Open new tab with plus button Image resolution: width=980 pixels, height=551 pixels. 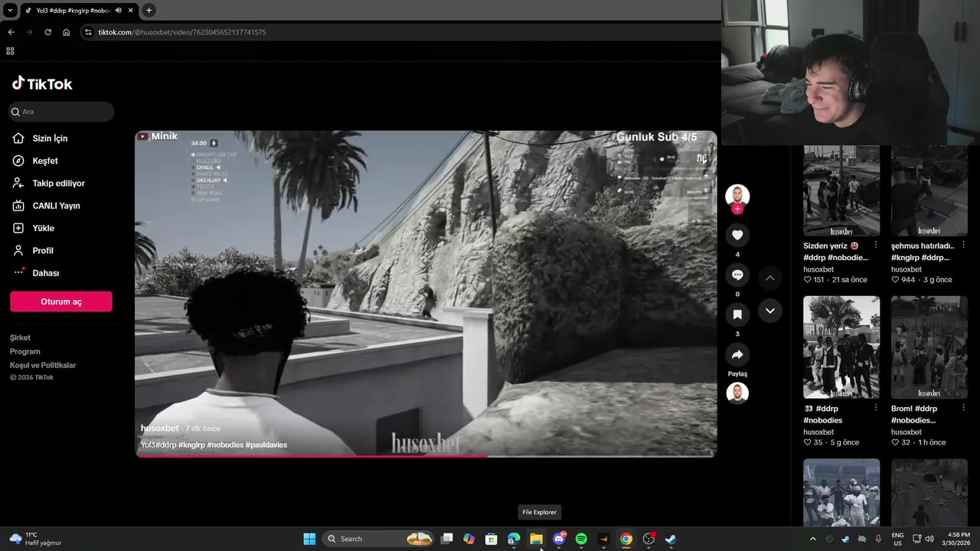click(x=149, y=10)
